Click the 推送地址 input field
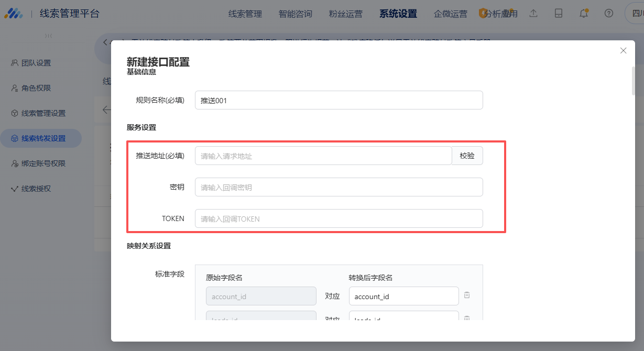Image resolution: width=644 pixels, height=351 pixels. [x=323, y=156]
